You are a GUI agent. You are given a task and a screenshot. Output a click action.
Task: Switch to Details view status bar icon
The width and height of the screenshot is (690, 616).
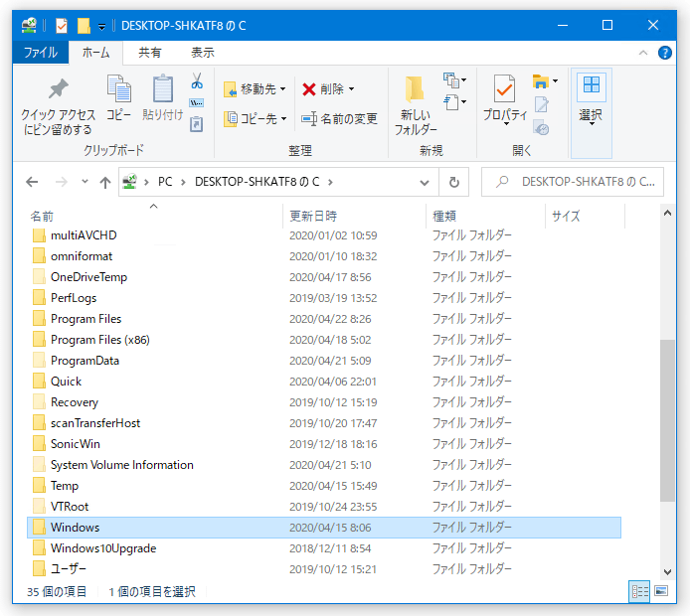click(639, 591)
